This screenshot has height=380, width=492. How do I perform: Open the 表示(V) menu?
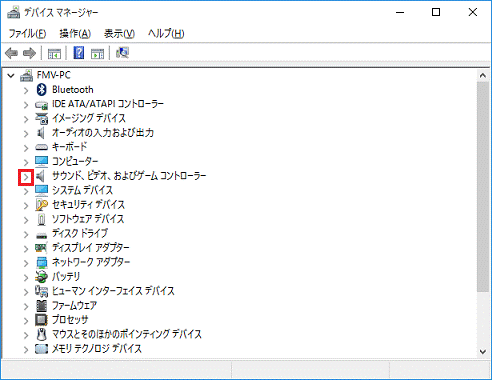click(119, 34)
